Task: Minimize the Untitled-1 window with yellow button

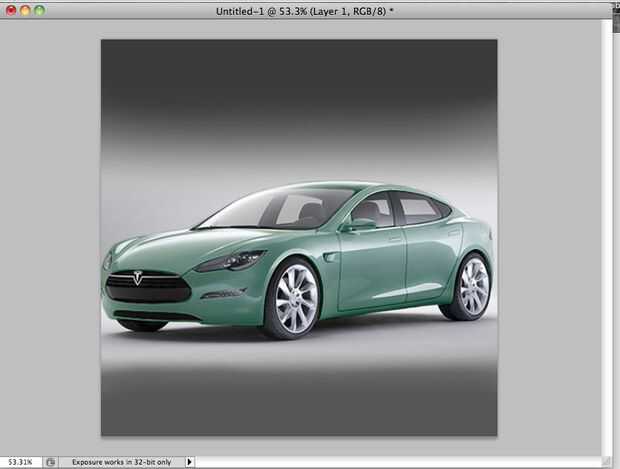Action: [x=25, y=11]
